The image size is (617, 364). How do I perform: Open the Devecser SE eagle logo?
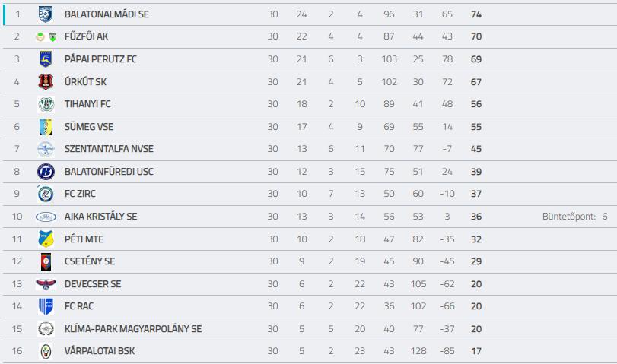click(46, 283)
